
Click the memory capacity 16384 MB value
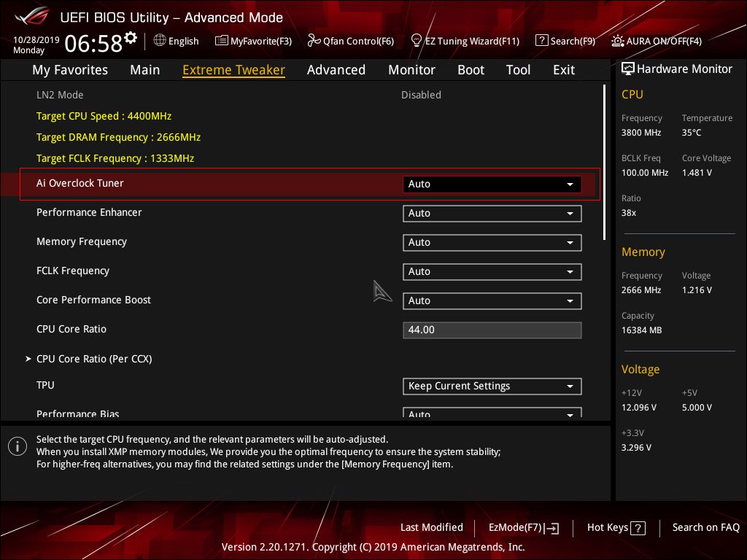tap(642, 330)
